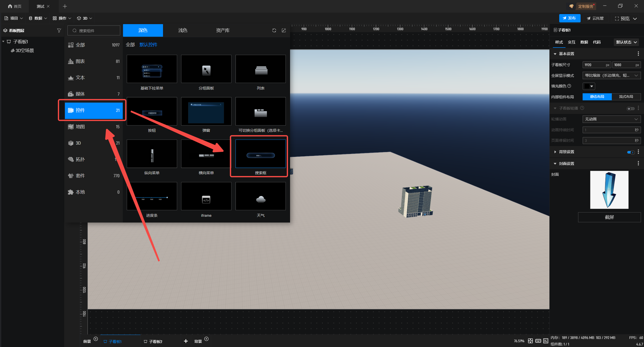Open the 交互 tab in properties
Image resolution: width=644 pixels, height=347 pixels.
coord(572,42)
